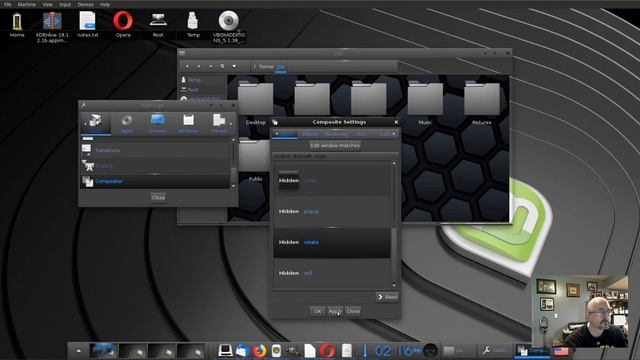Open notes.txt on the desktop

pyautogui.click(x=87, y=24)
